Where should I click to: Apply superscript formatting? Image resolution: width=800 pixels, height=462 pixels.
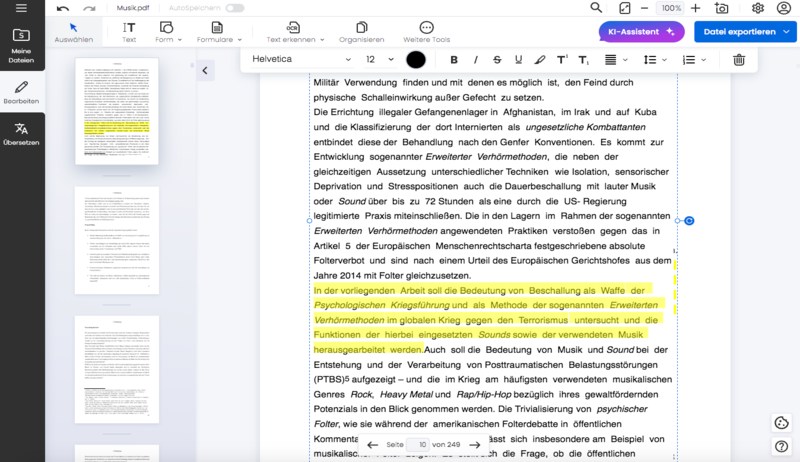click(x=562, y=60)
